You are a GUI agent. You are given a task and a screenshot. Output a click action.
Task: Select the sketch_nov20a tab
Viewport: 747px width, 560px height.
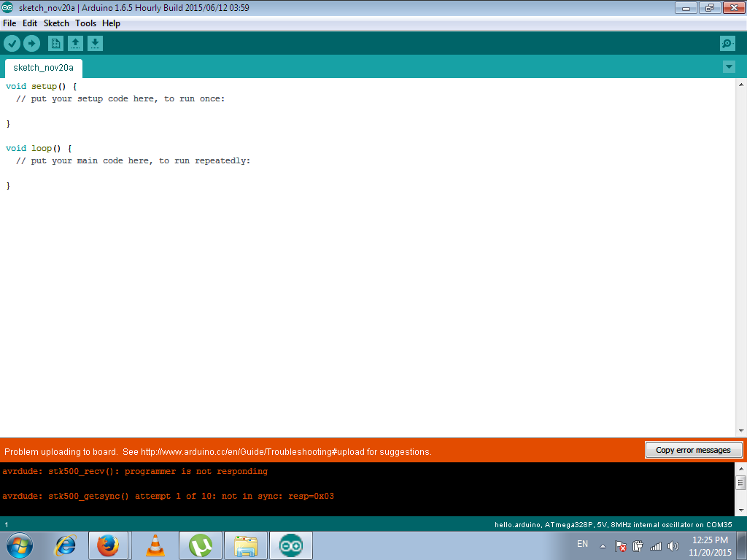tap(43, 68)
